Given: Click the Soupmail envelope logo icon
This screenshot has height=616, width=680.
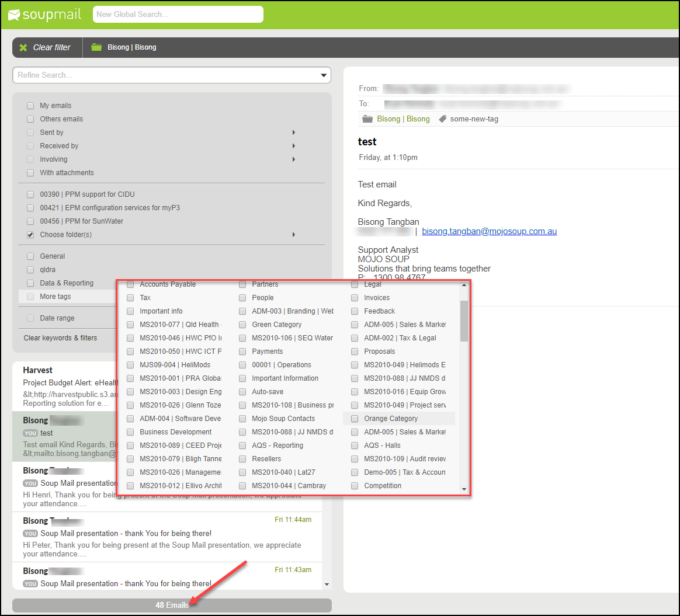Looking at the screenshot, I should point(14,15).
